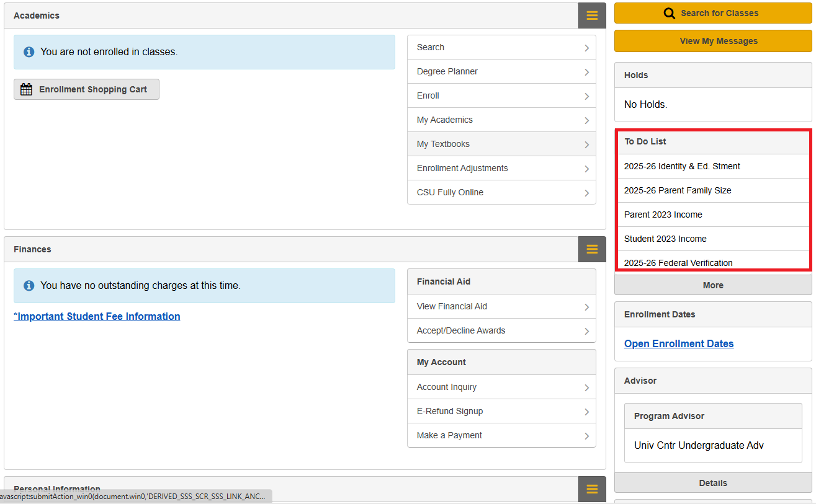Open Make a Payment
Viewport: 816px width, 504px height.
pyautogui.click(x=449, y=435)
